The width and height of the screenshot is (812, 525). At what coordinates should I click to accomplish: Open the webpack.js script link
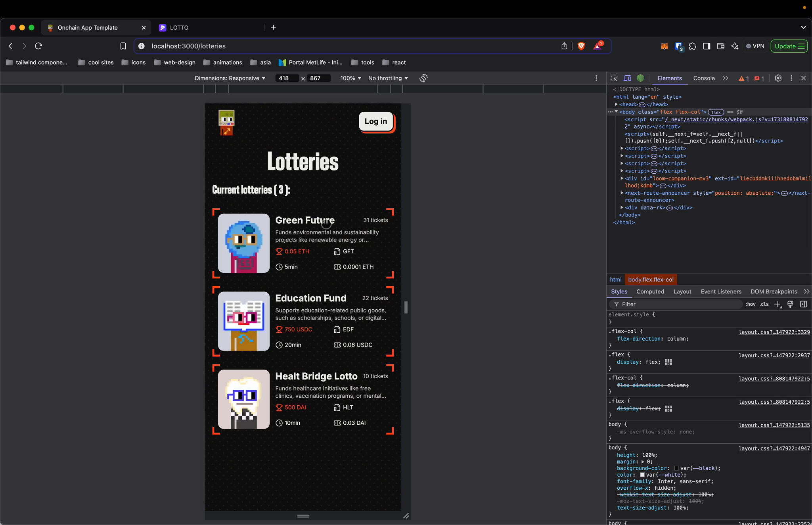coord(736,119)
